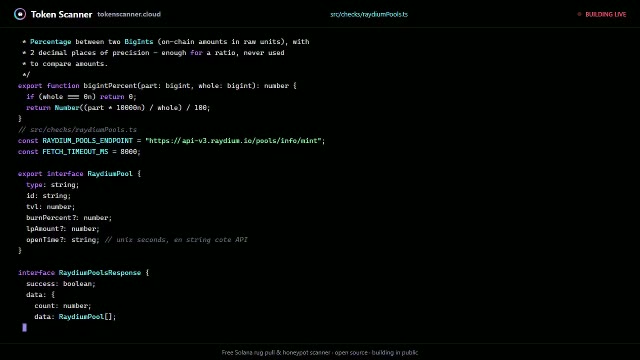Image resolution: width=640 pixels, height=360 pixels.
Task: Click the Token Scanner title text
Action: click(61, 14)
